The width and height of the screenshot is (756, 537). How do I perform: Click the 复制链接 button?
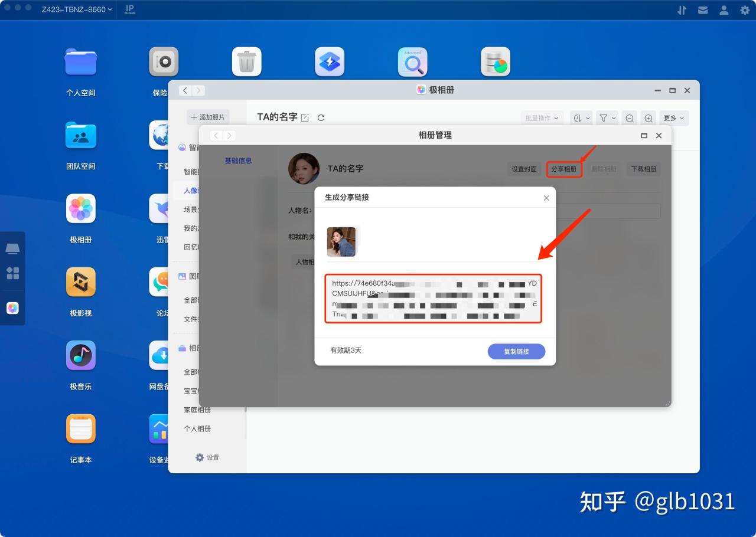pos(516,351)
